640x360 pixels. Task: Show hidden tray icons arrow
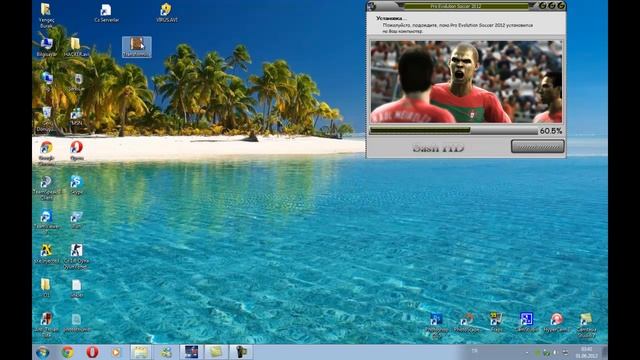527,352
